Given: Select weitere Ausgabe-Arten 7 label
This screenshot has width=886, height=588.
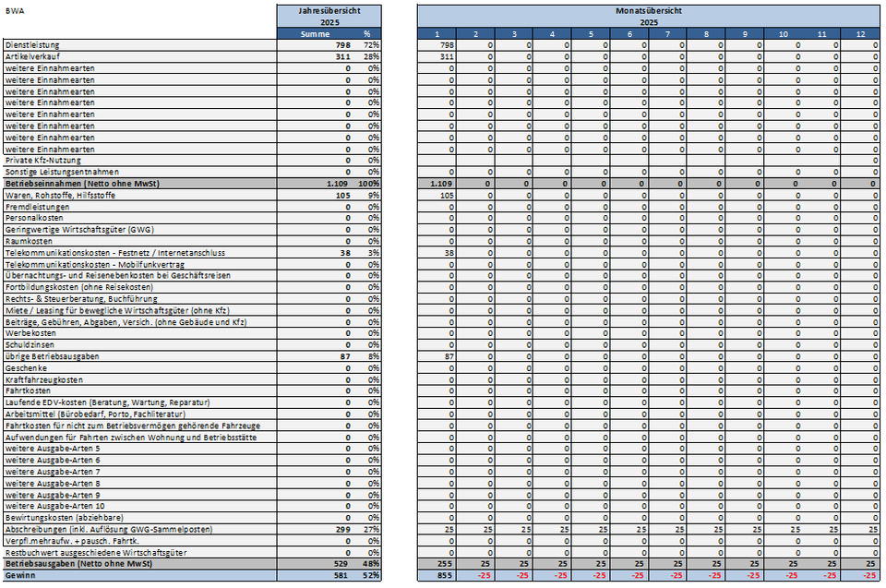Looking at the screenshot, I should pos(53,472).
